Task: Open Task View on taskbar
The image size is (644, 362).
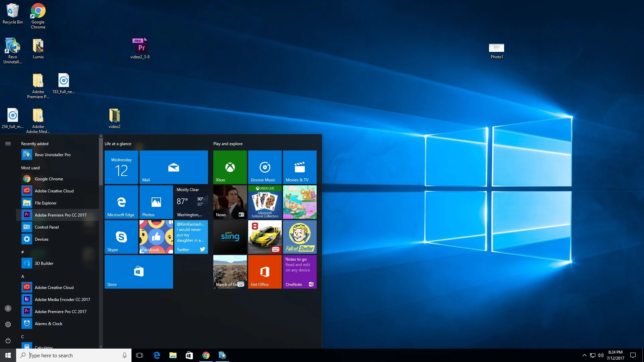Action: coord(140,355)
